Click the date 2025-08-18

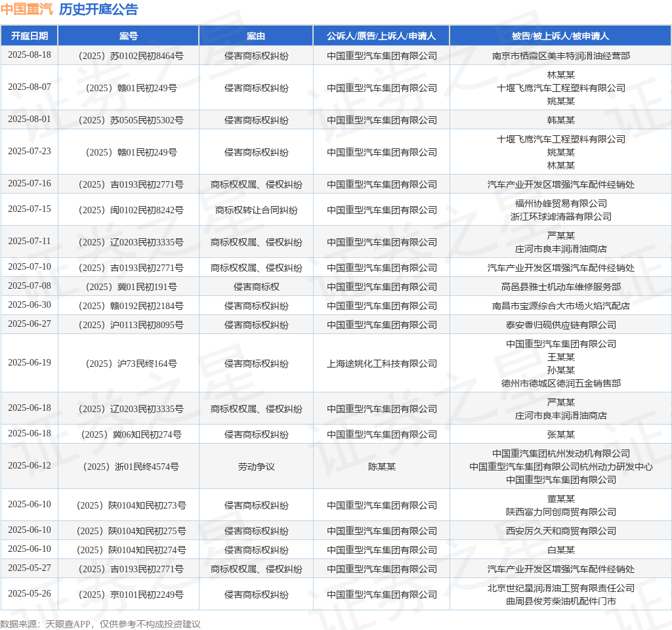pos(29,55)
